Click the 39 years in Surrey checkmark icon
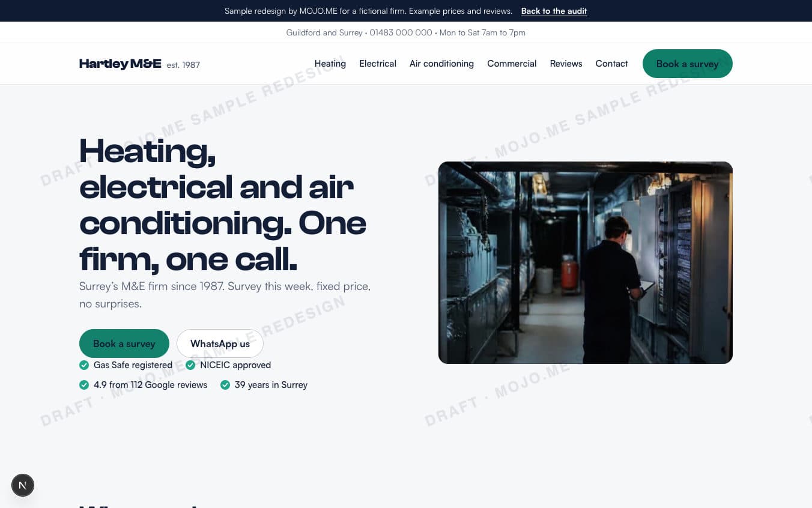 pos(225,385)
